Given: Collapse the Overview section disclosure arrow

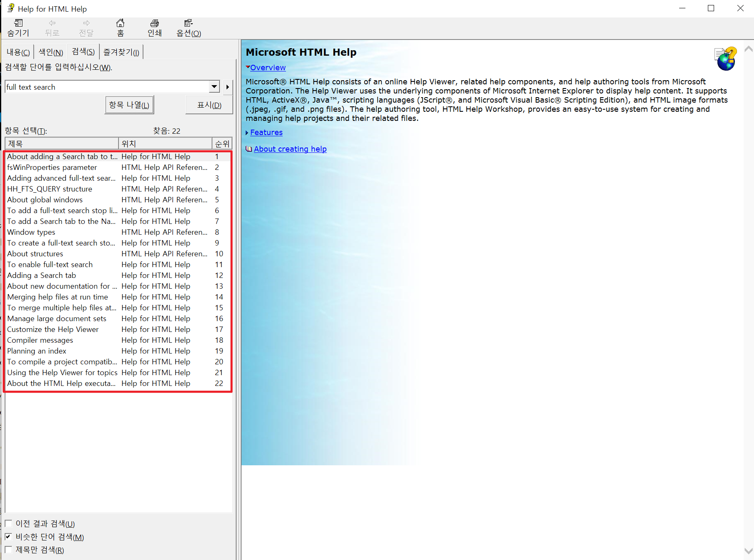Looking at the screenshot, I should [x=248, y=67].
